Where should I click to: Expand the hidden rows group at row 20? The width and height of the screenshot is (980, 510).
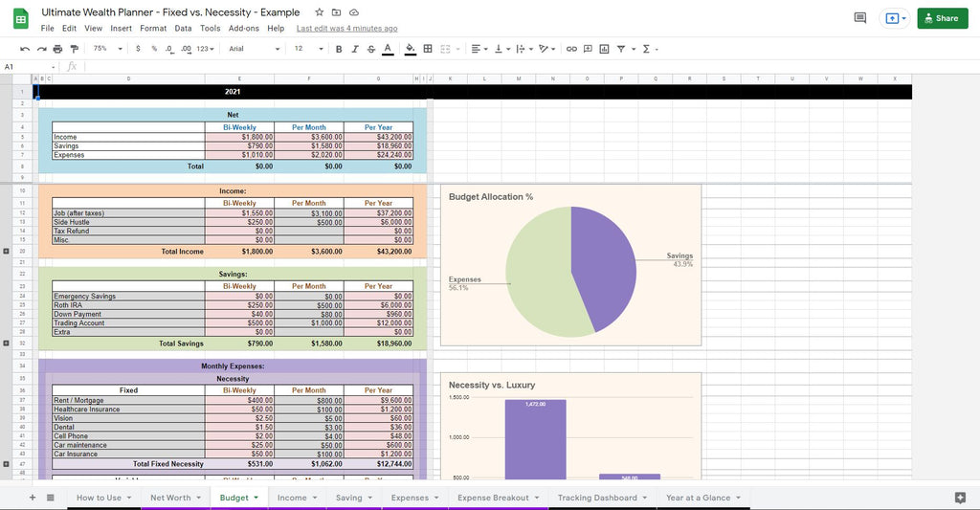[x=7, y=252]
